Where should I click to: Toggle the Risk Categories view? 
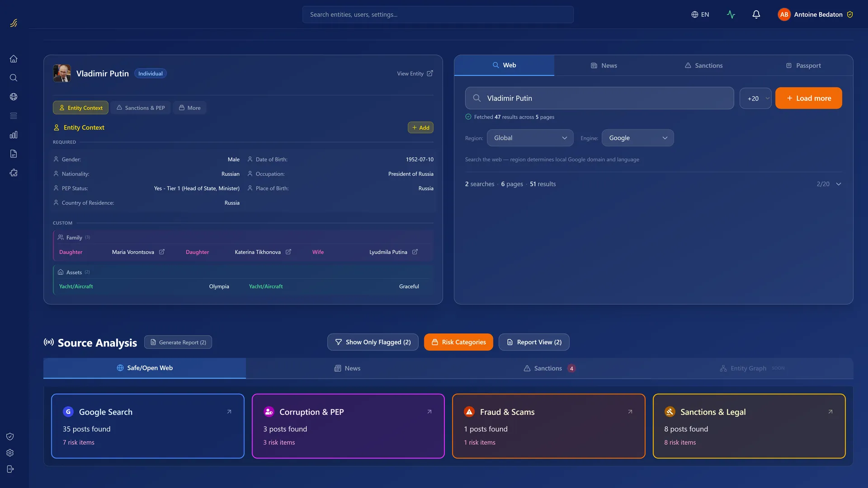458,342
